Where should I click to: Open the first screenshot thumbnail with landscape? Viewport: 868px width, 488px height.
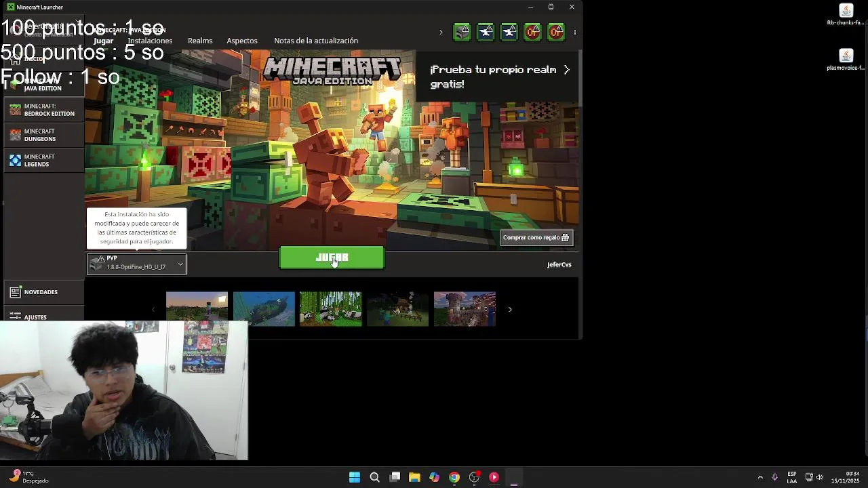[x=197, y=309]
